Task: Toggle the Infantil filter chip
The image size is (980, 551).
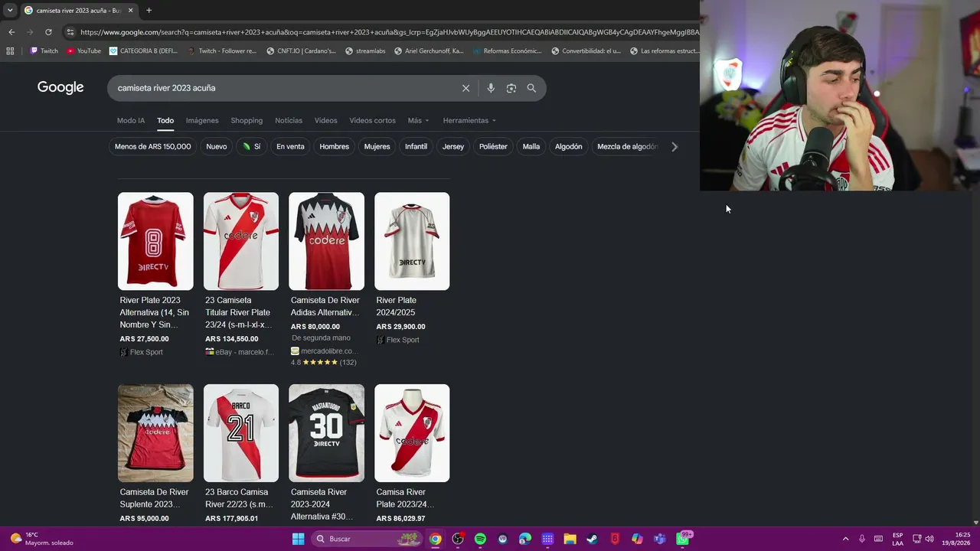Action: (416, 146)
